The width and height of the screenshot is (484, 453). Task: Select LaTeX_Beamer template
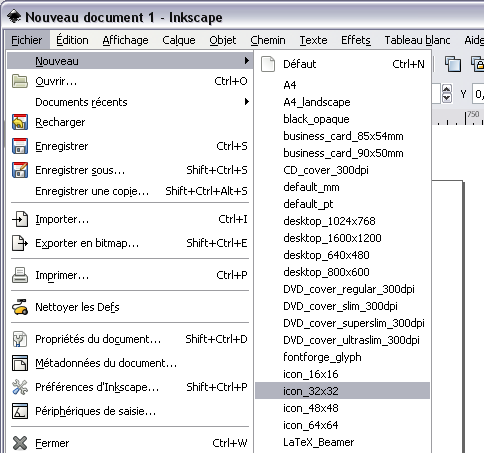click(x=342, y=442)
